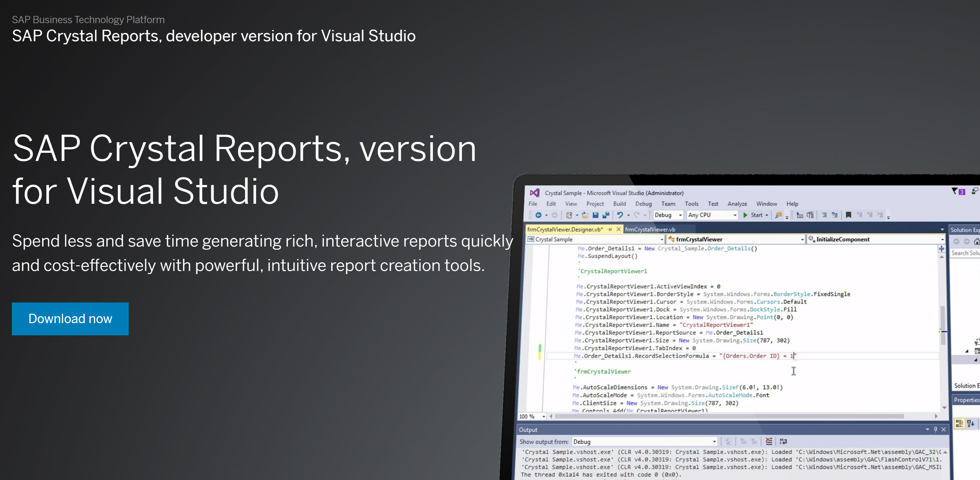Open the Build menu
The width and height of the screenshot is (980, 480).
619,204
